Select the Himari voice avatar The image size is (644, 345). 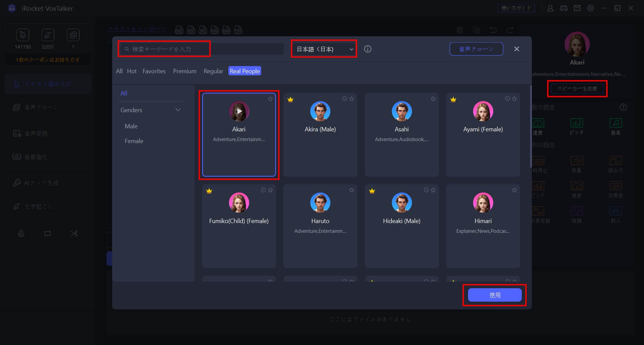click(x=483, y=203)
